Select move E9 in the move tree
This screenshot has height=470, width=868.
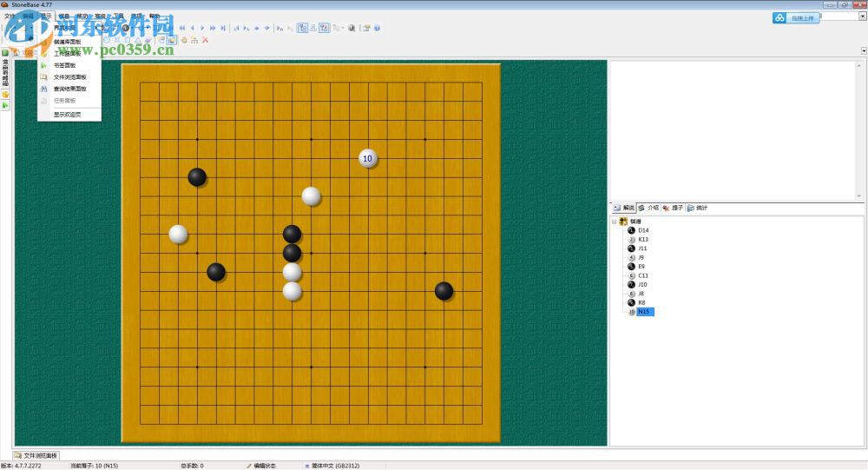click(x=641, y=267)
